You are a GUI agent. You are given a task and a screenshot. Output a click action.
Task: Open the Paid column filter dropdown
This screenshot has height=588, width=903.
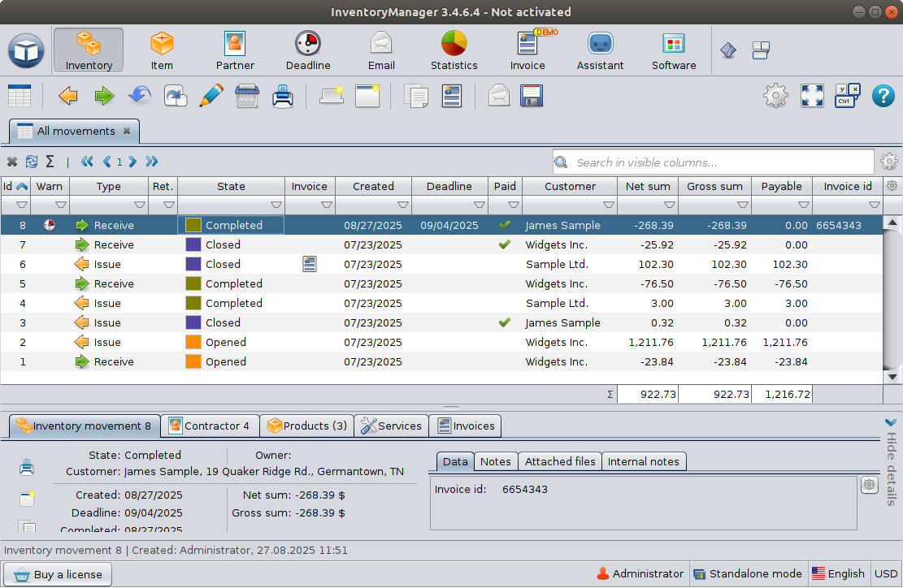tap(514, 205)
